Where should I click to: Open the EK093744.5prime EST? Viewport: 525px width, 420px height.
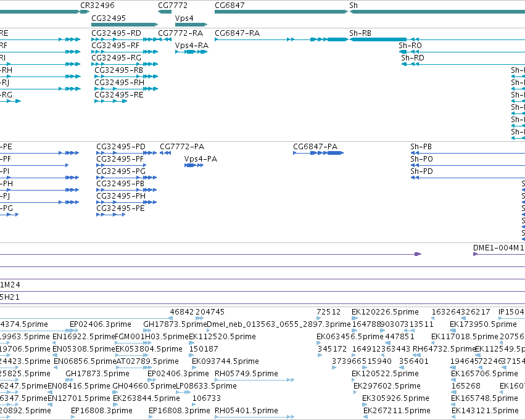(x=225, y=361)
